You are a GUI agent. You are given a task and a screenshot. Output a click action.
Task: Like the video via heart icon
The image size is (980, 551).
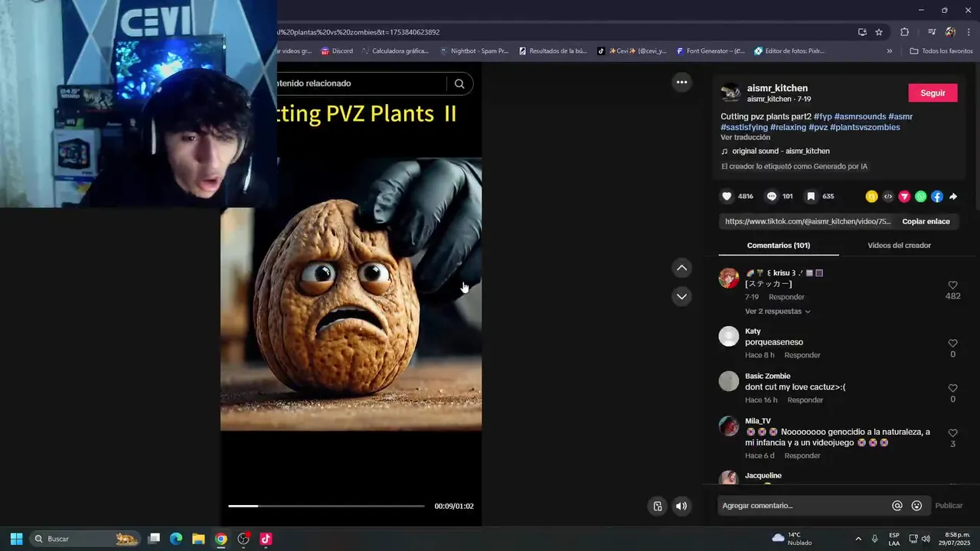pos(727,197)
